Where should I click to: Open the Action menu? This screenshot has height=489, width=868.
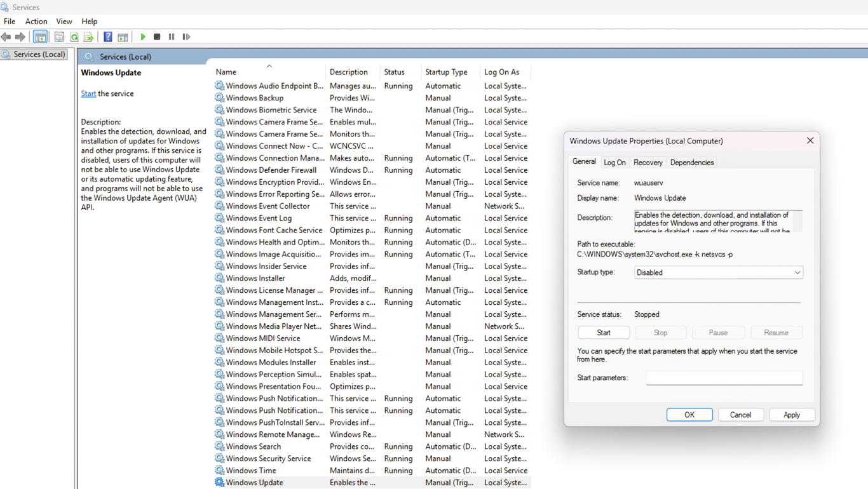tap(36, 22)
